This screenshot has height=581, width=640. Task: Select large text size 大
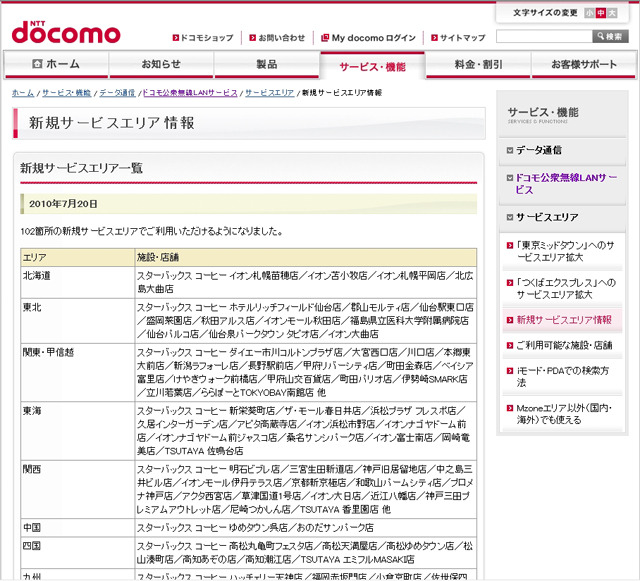coord(611,13)
